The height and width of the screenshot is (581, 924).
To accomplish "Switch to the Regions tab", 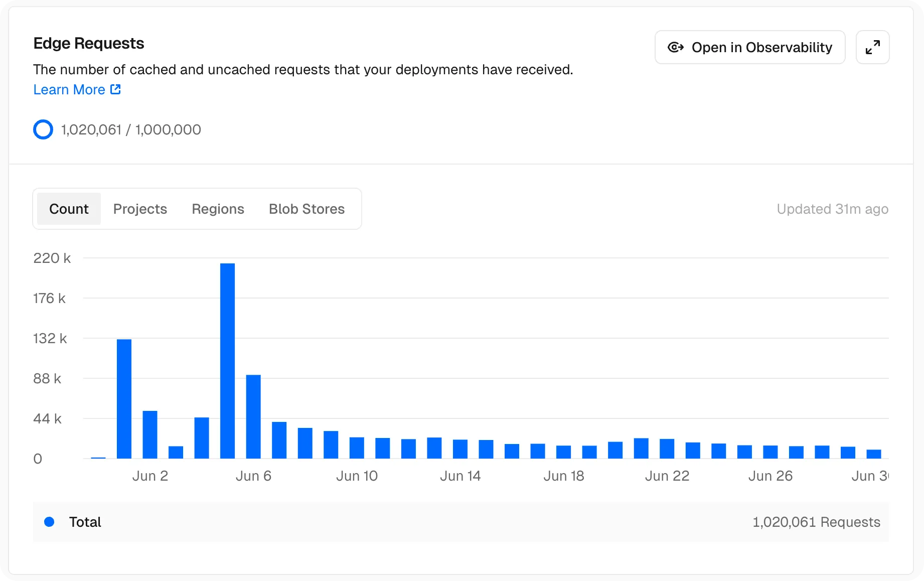I will (x=218, y=209).
